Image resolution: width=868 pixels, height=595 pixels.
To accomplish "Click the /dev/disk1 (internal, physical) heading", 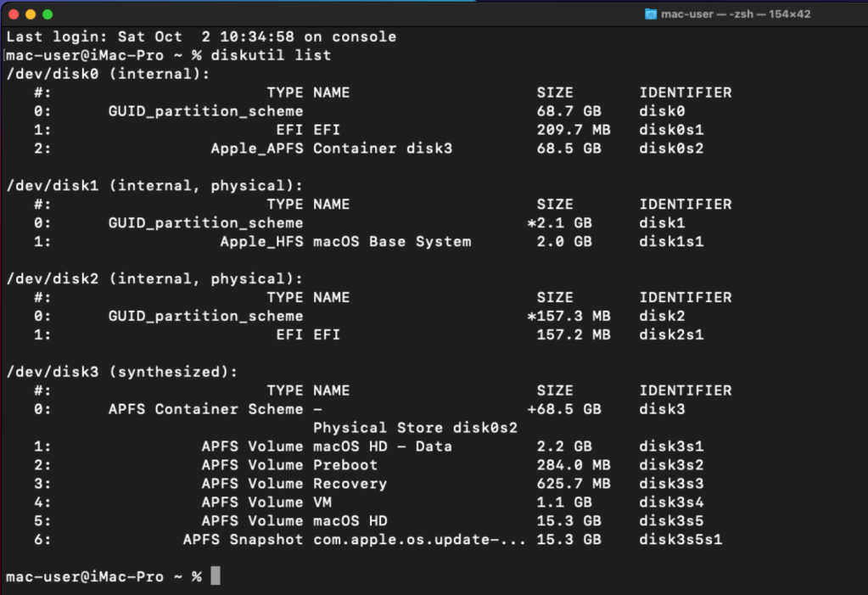I will click(154, 186).
